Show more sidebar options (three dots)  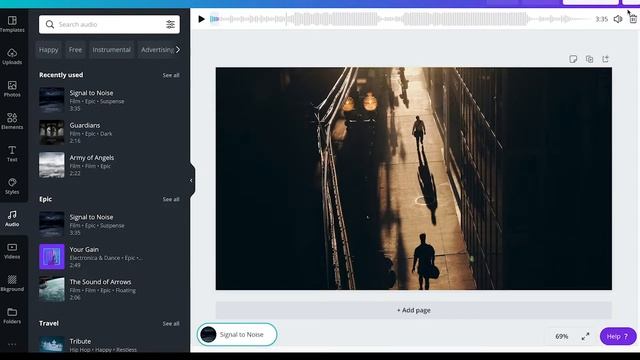[x=12, y=344]
